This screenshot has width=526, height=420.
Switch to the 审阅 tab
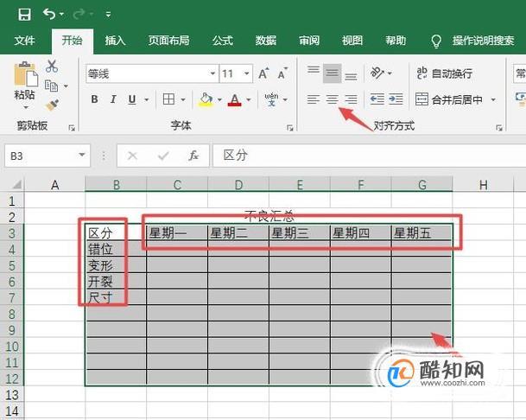309,41
